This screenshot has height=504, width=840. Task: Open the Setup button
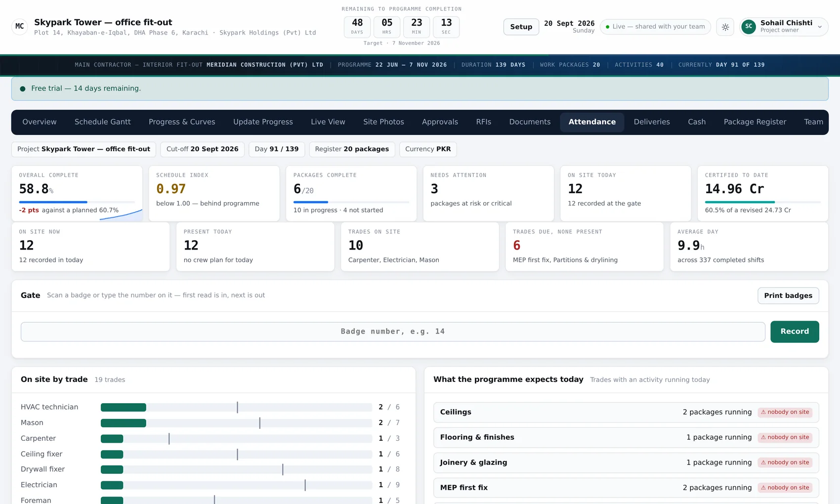tap(521, 27)
